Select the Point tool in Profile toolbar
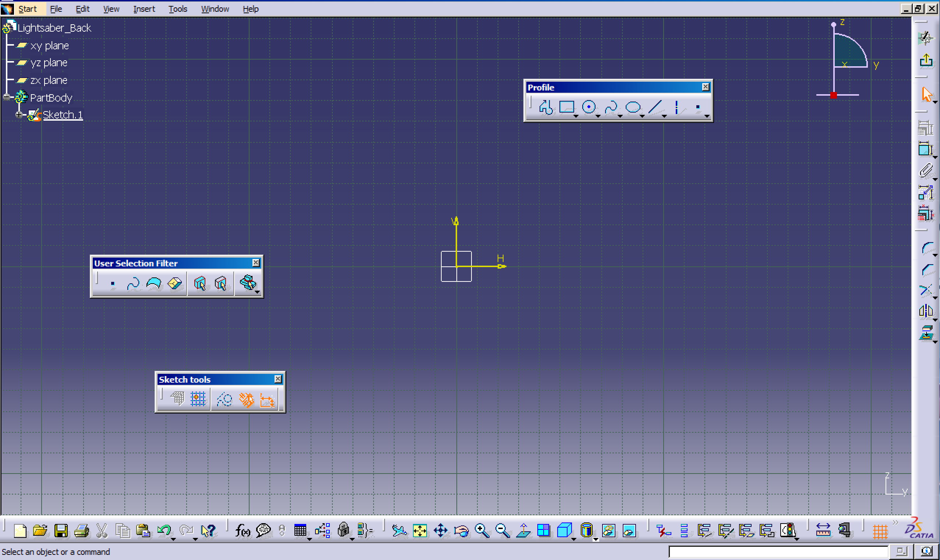 [x=698, y=107]
